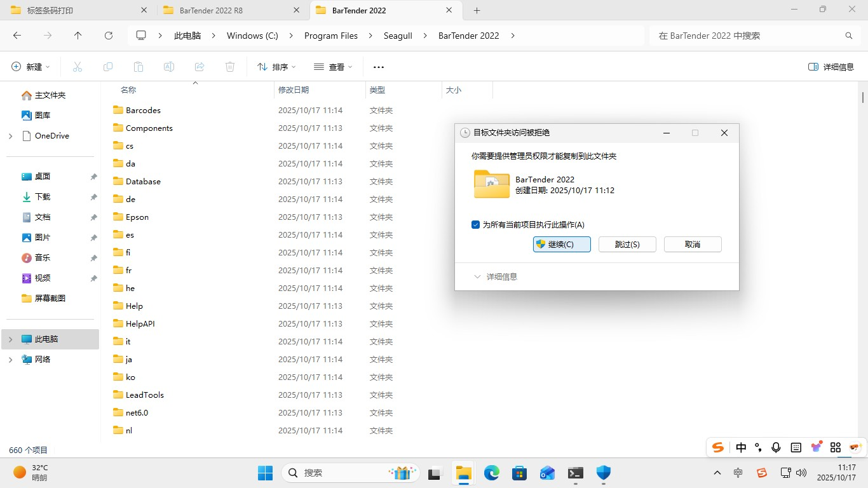Click the Delete trash icon
This screenshot has width=868, height=488.
[x=230, y=67]
